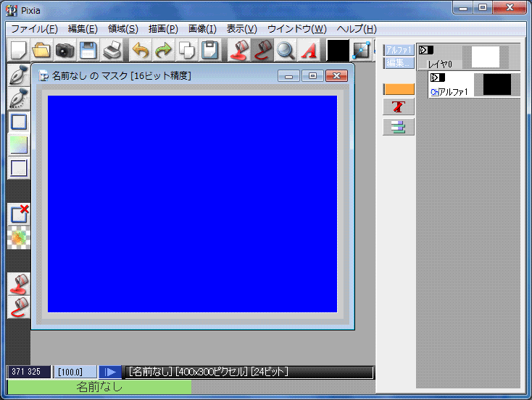Clear selection with red X square icon
The image size is (532, 400).
click(19, 214)
